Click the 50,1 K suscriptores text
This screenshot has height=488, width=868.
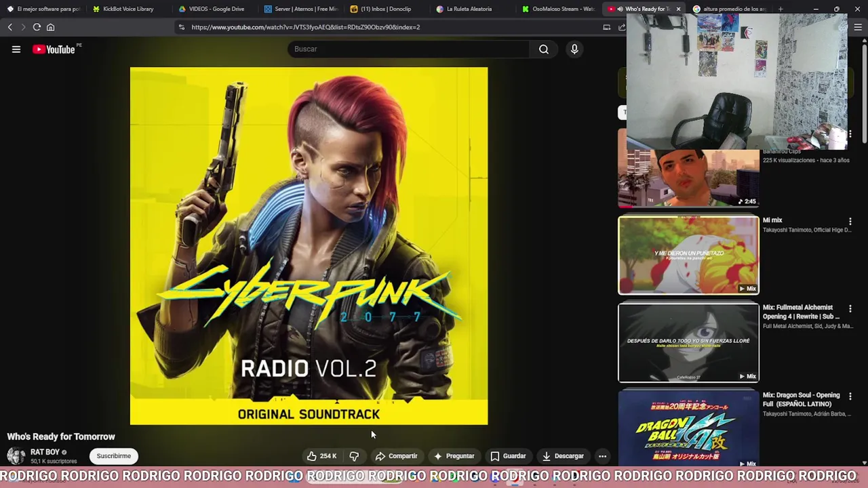pos(54,462)
